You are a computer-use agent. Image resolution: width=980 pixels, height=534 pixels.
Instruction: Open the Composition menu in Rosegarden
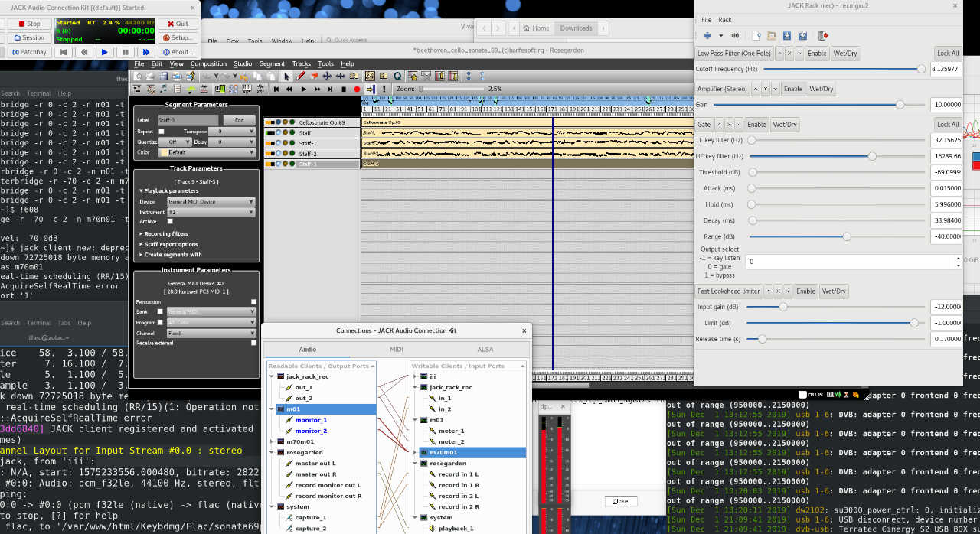tap(208, 64)
